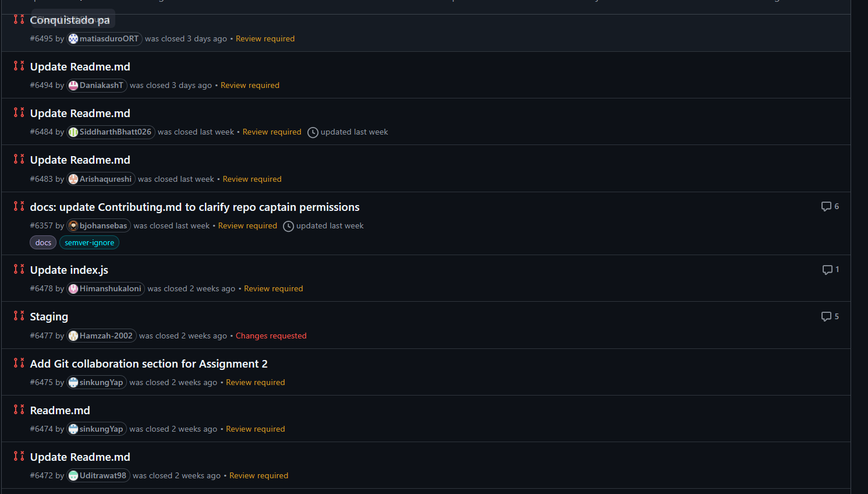The height and width of the screenshot is (494, 868).
Task: Open Add Git collaboration section pull request
Action: point(148,364)
